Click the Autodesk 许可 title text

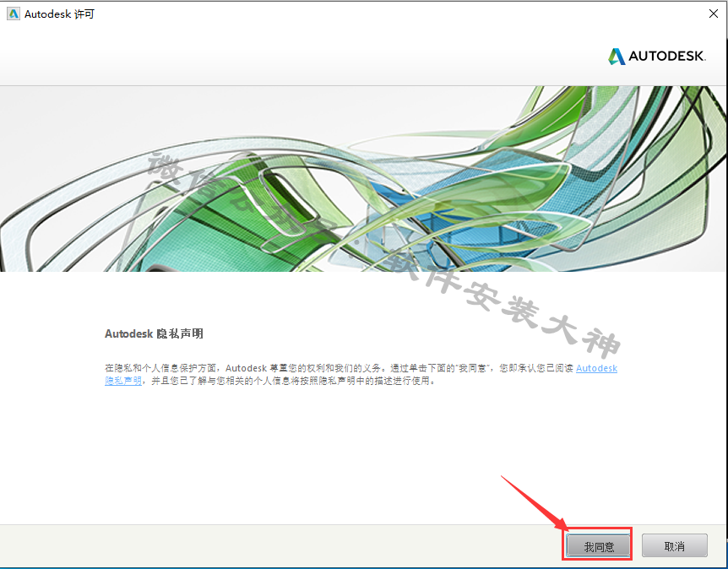point(59,14)
